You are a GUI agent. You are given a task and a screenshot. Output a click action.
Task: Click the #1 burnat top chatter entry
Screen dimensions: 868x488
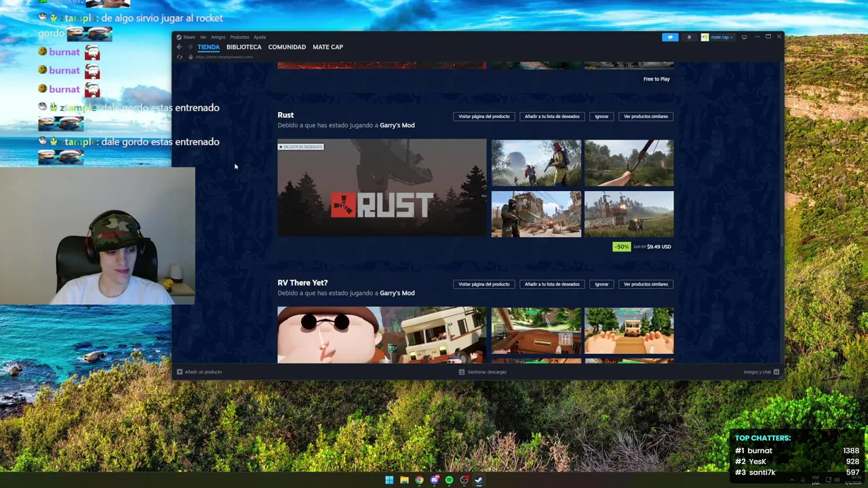[797, 451]
